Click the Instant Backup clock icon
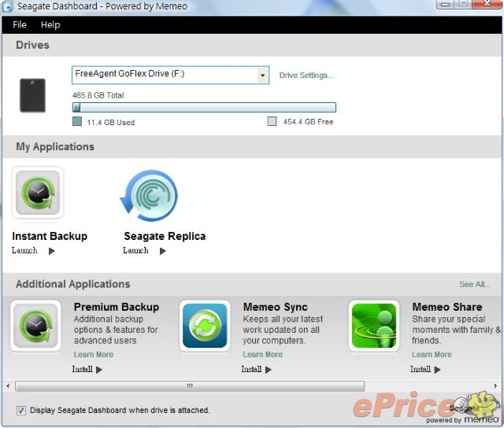The image size is (504, 428). (x=37, y=193)
